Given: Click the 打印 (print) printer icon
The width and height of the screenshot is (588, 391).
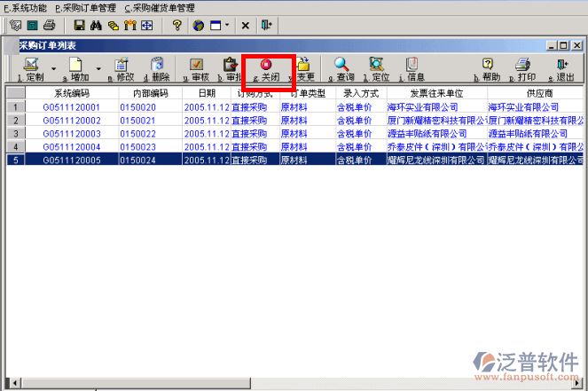Looking at the screenshot, I should [x=523, y=65].
